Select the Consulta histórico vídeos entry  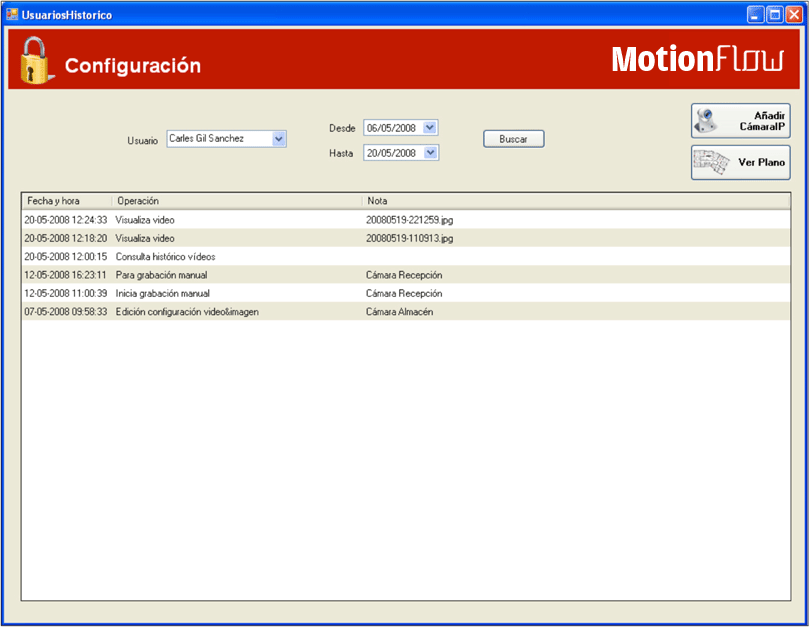point(165,257)
